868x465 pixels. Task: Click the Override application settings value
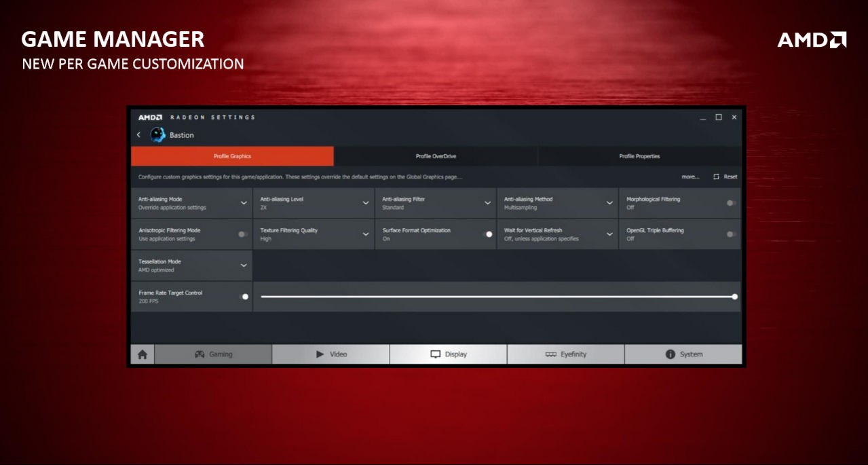click(x=172, y=208)
